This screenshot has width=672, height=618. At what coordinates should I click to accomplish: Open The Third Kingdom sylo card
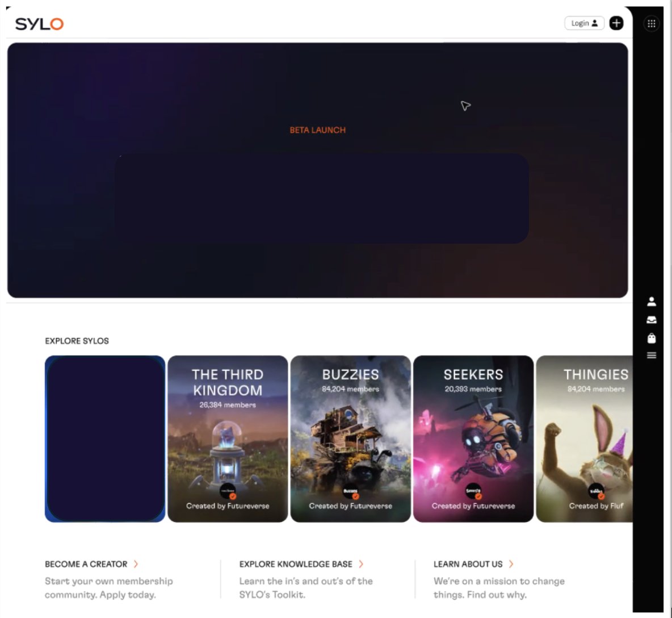click(x=228, y=439)
